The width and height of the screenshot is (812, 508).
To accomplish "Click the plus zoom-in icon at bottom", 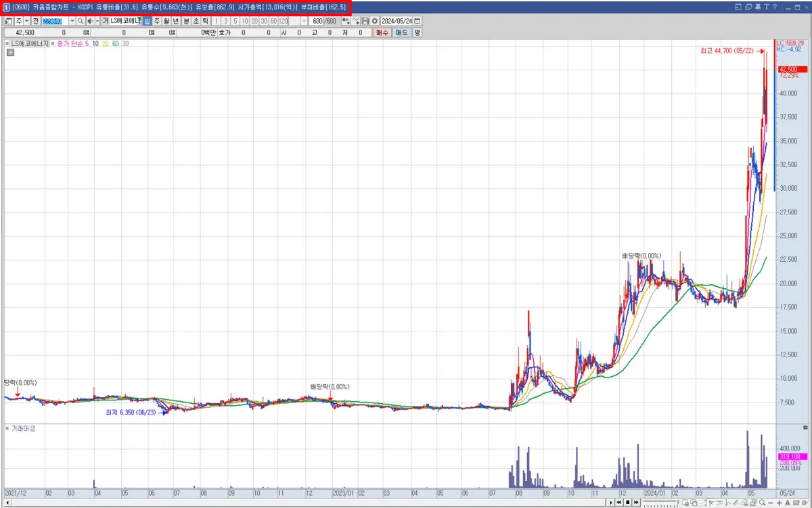I will click(x=780, y=503).
